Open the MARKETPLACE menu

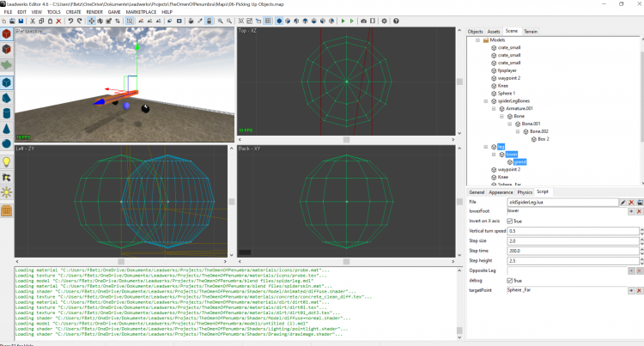tap(142, 11)
